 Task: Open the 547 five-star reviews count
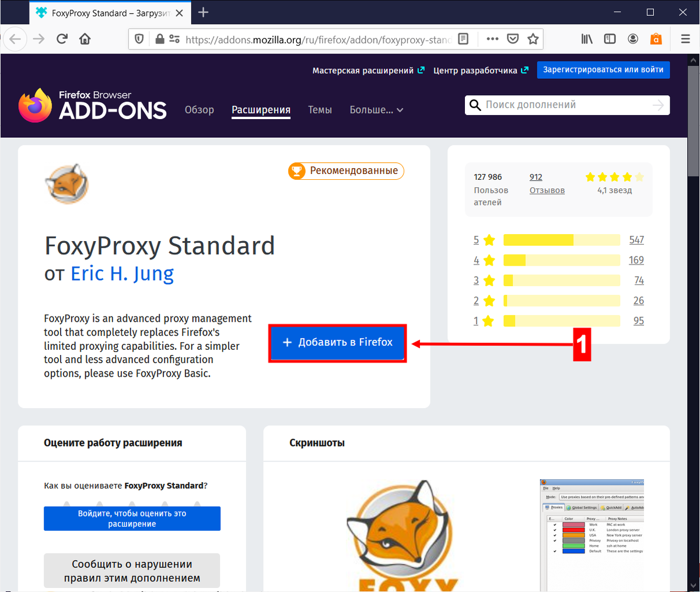tap(636, 240)
